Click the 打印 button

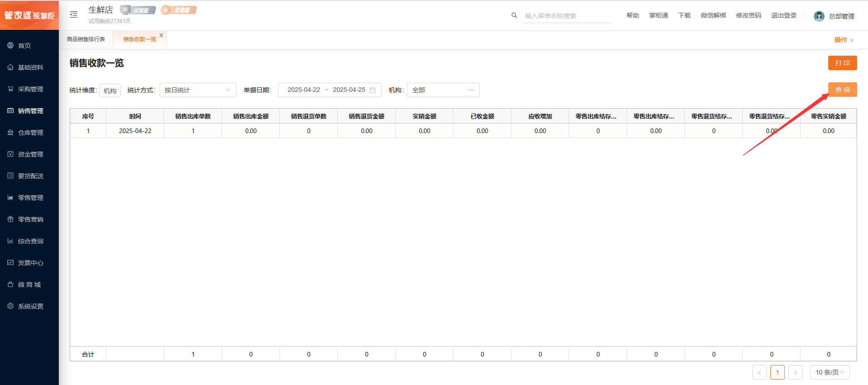pyautogui.click(x=842, y=63)
